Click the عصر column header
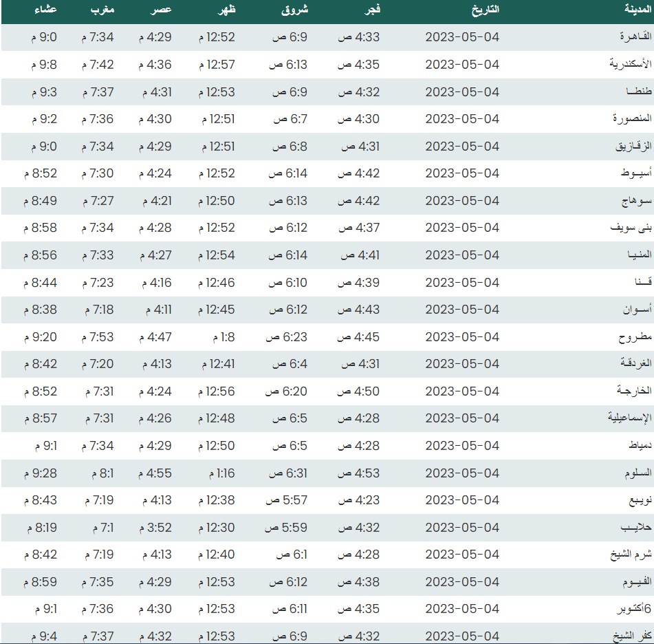Image resolution: width=654 pixels, height=644 pixels. [x=162, y=10]
